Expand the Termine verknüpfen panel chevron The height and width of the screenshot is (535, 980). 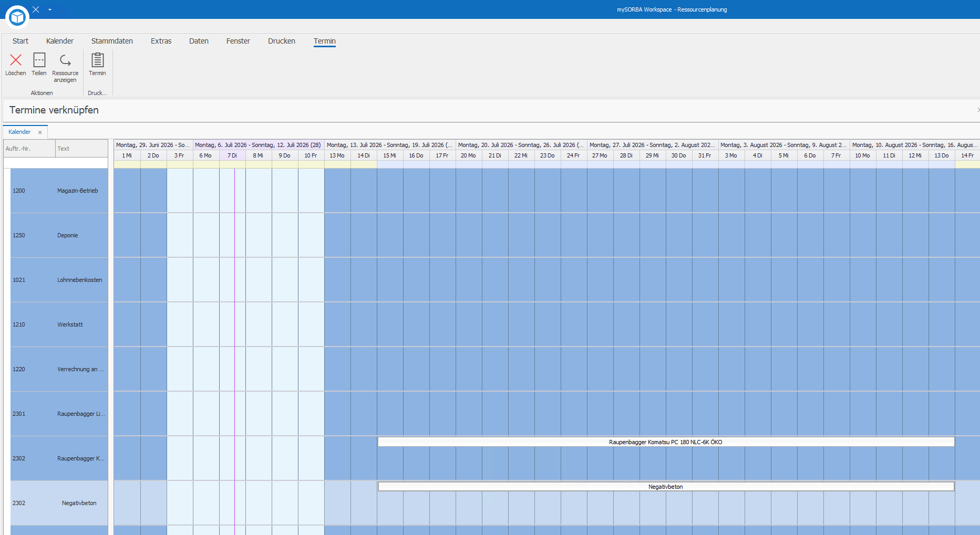(x=977, y=110)
